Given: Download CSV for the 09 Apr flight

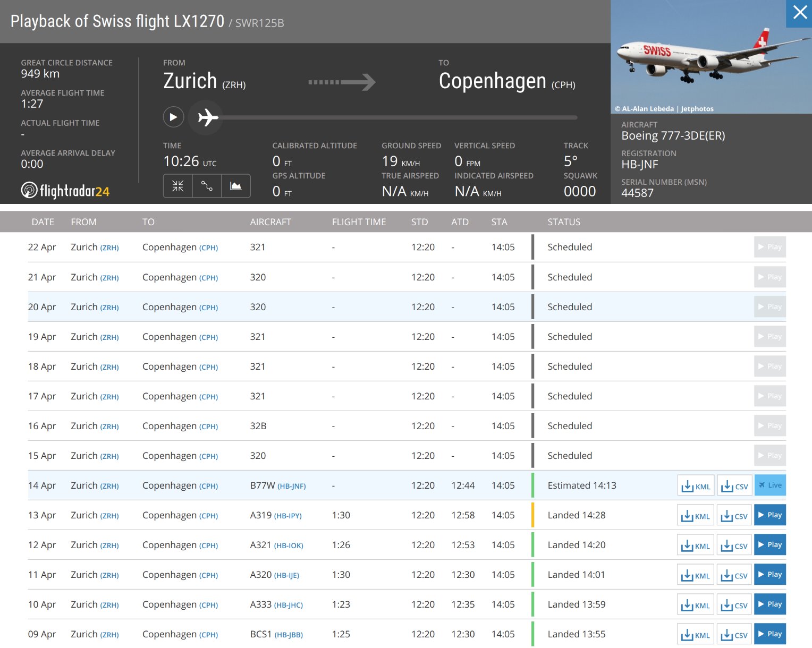Looking at the screenshot, I should (x=734, y=634).
